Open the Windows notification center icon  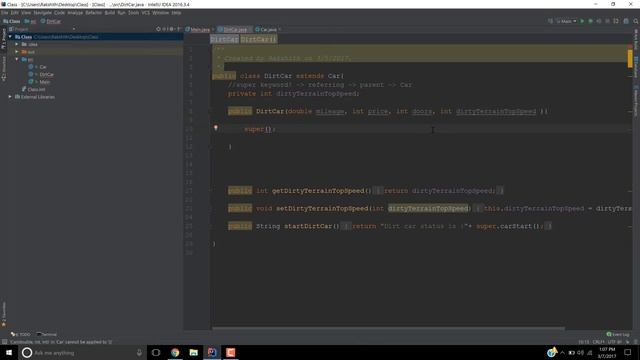point(628,353)
